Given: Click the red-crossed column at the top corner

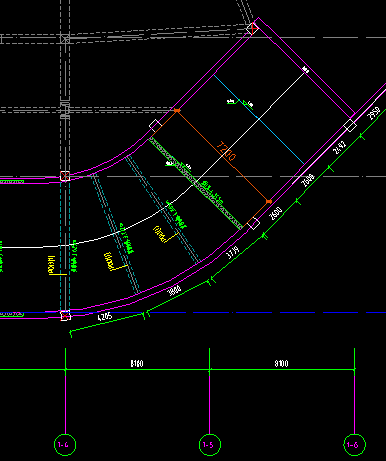Looking at the screenshot, I should pos(252,28).
